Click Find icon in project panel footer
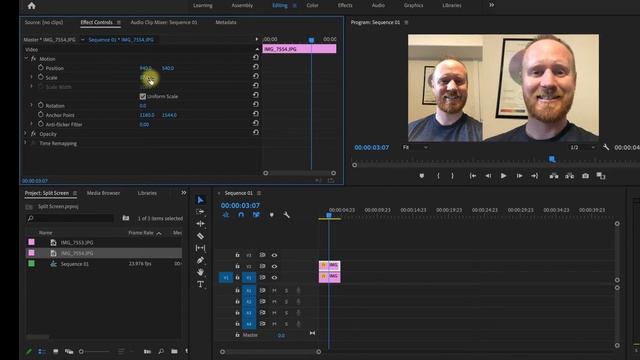The height and width of the screenshot is (360, 640). pos(161,351)
